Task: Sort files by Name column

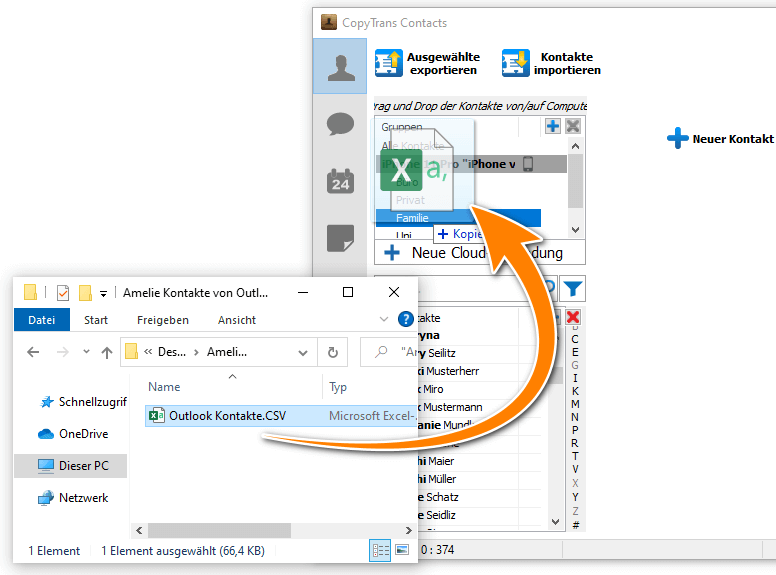Action: 164,387
